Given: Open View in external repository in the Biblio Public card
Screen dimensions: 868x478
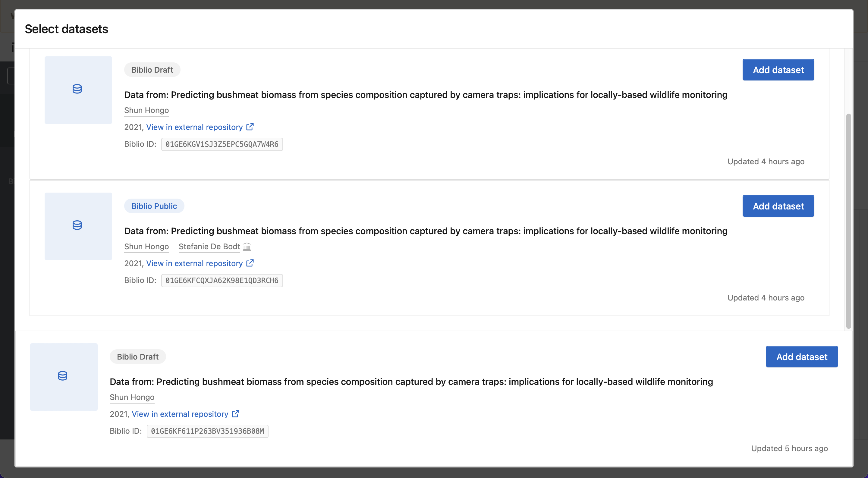Looking at the screenshot, I should 194,263.
